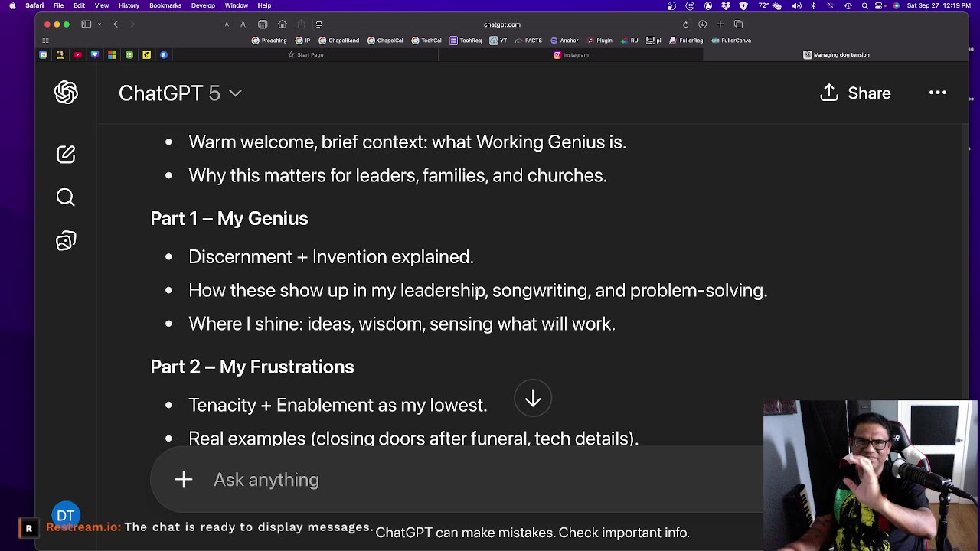This screenshot has width=980, height=551.
Task: Share this conversation
Action: 855,93
